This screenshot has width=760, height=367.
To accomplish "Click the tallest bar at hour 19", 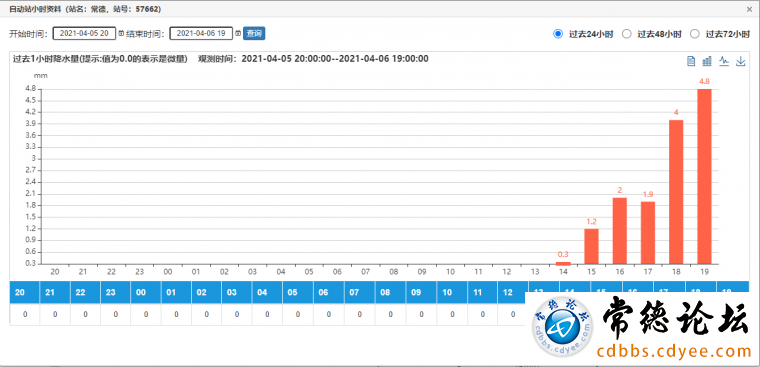I will click(x=704, y=176).
